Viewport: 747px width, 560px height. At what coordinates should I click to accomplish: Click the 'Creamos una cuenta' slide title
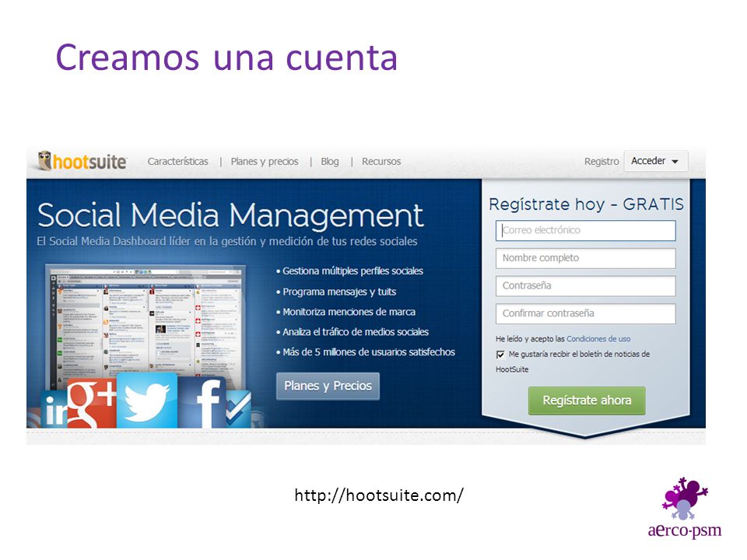(226, 58)
